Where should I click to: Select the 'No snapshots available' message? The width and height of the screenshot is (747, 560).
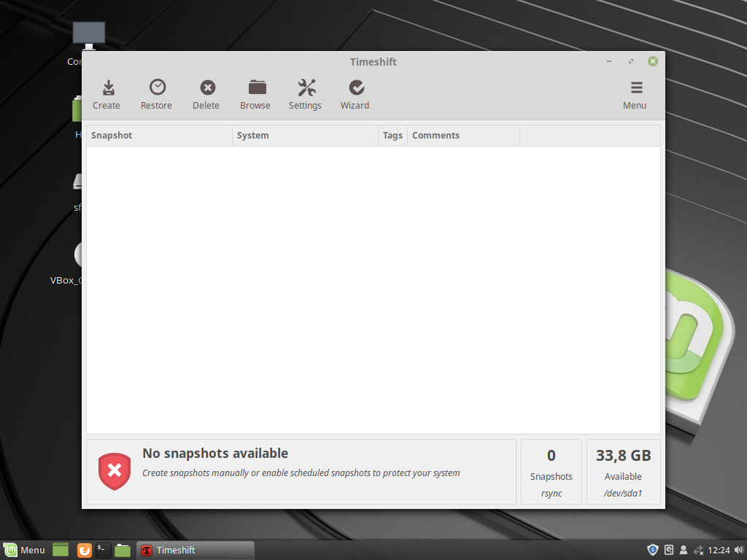[215, 454]
